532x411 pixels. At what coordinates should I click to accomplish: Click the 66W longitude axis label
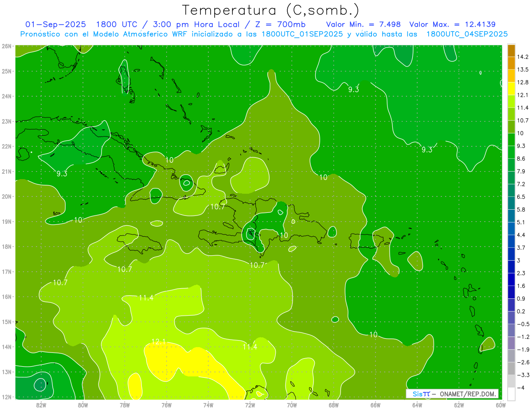(x=376, y=404)
